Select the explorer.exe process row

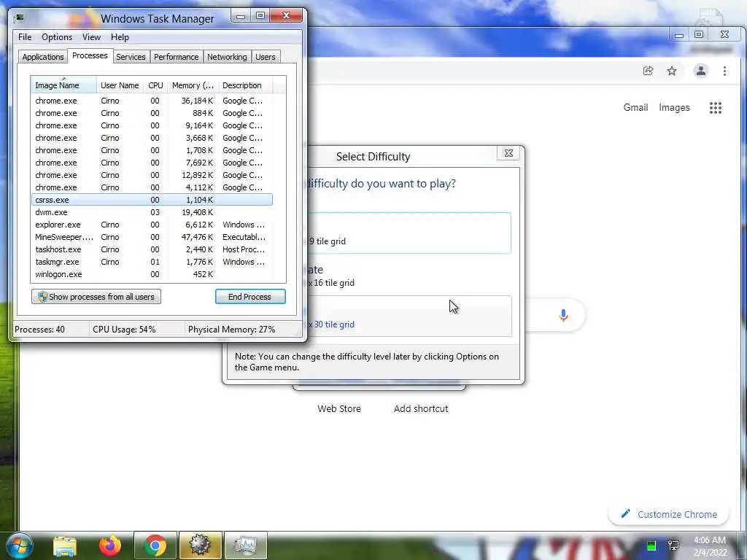click(x=152, y=225)
